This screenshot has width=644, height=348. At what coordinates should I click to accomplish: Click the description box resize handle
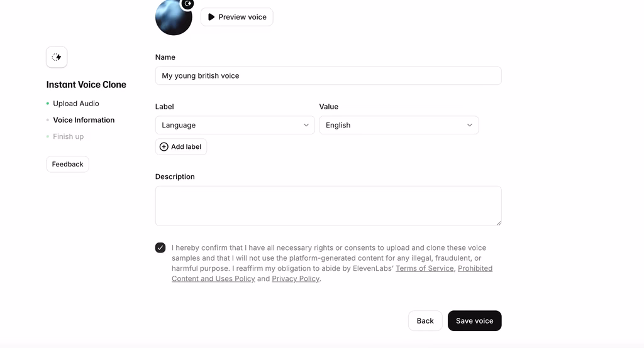click(x=499, y=223)
